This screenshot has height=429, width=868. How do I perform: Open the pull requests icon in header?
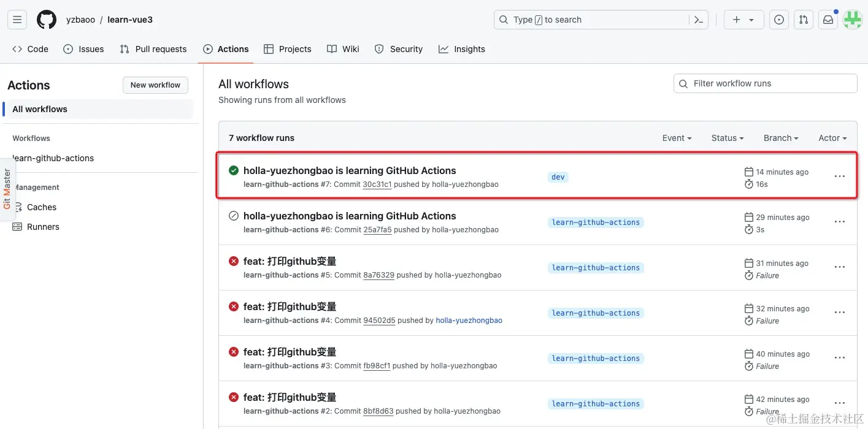(x=804, y=20)
